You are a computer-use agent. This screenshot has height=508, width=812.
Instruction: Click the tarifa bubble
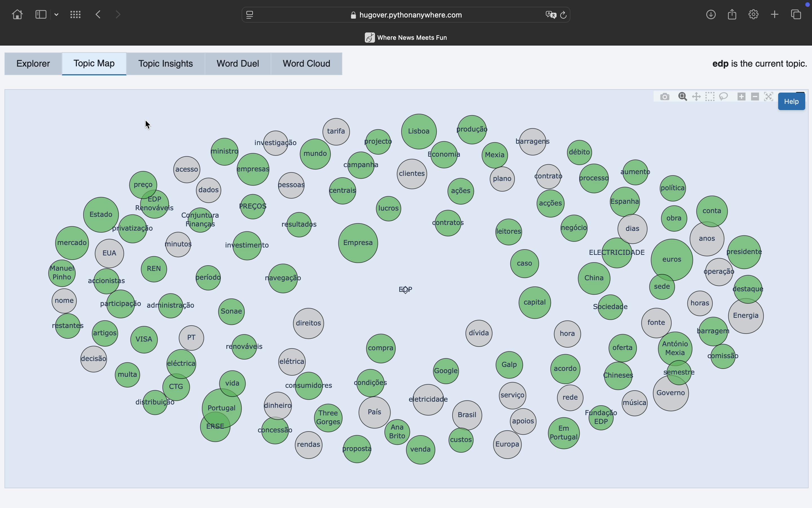pyautogui.click(x=336, y=131)
